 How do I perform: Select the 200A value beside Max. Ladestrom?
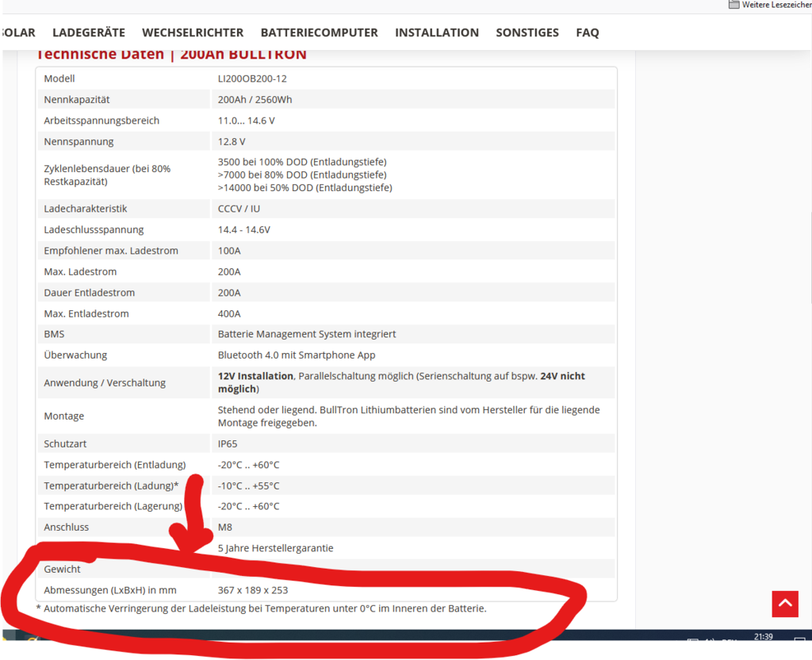tap(229, 271)
